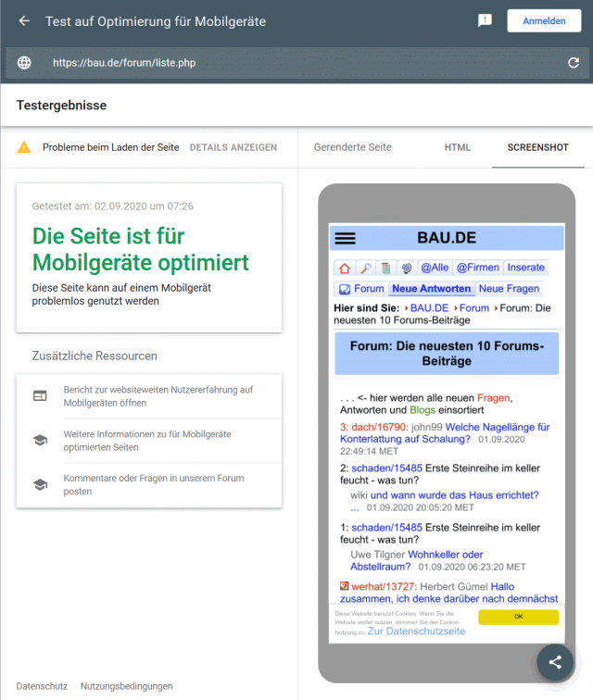Select the SCREENSHOT tab

[x=537, y=147]
